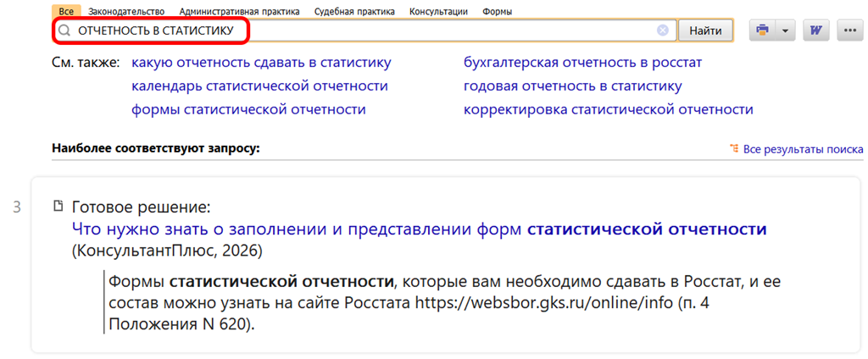
Task: Follow link бухгалтерская отчетность в росстат
Action: click(582, 63)
